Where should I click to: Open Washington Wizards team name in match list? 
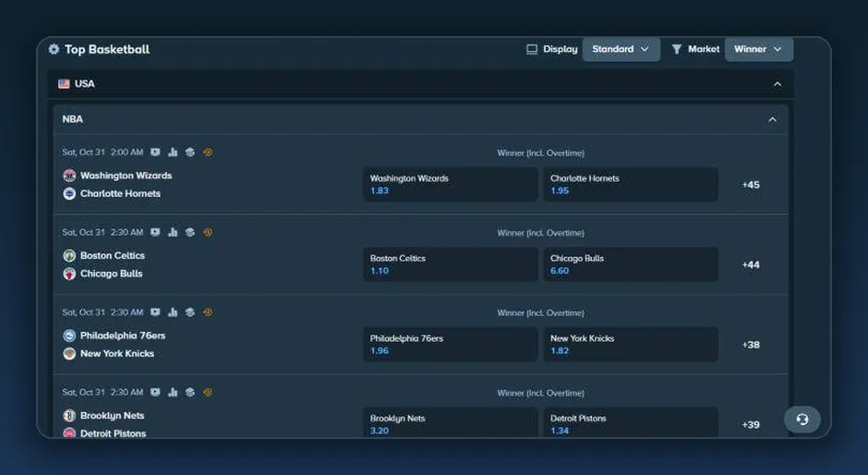pos(127,176)
